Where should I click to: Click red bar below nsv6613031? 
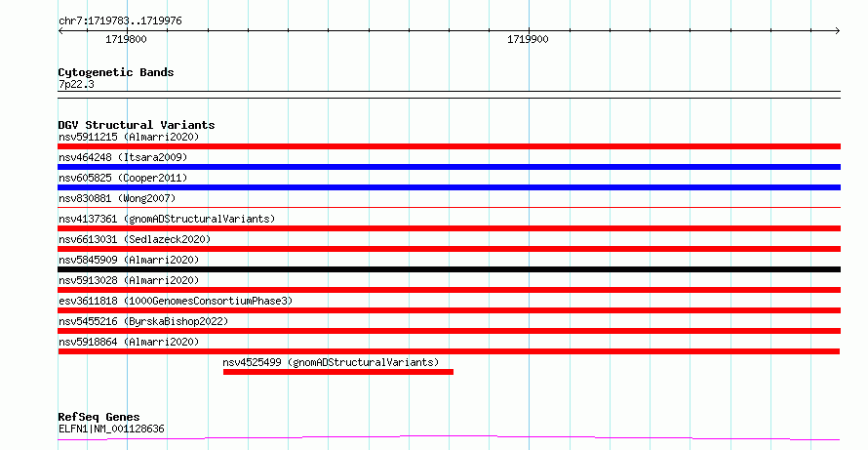point(449,249)
